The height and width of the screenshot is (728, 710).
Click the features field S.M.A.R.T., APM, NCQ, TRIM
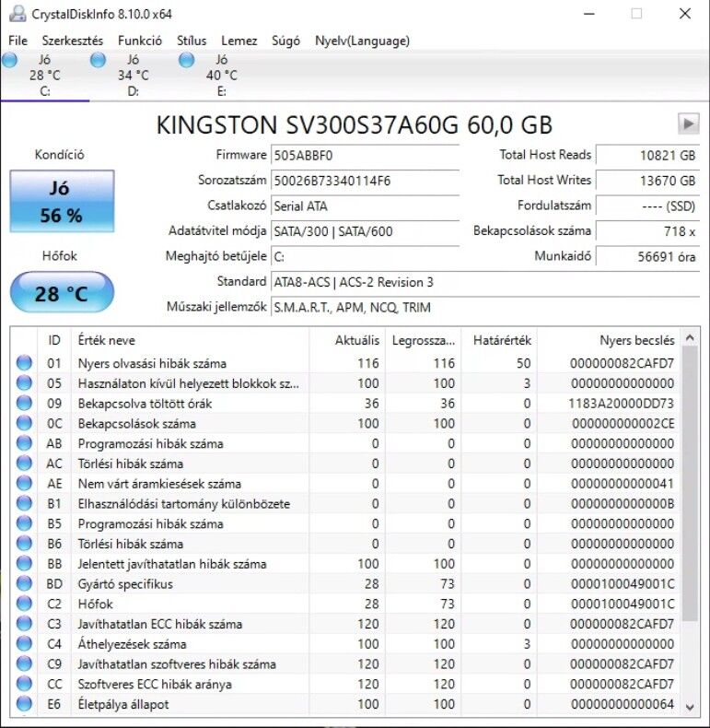[485, 308]
